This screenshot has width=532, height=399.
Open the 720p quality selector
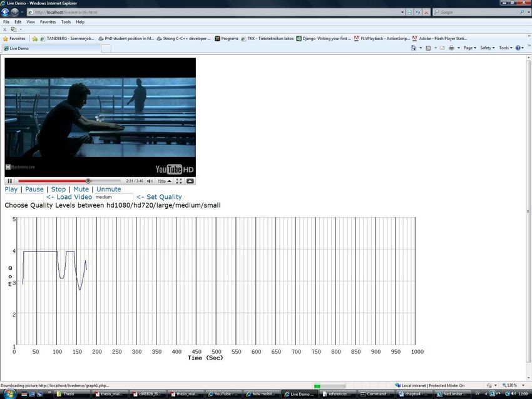164,181
